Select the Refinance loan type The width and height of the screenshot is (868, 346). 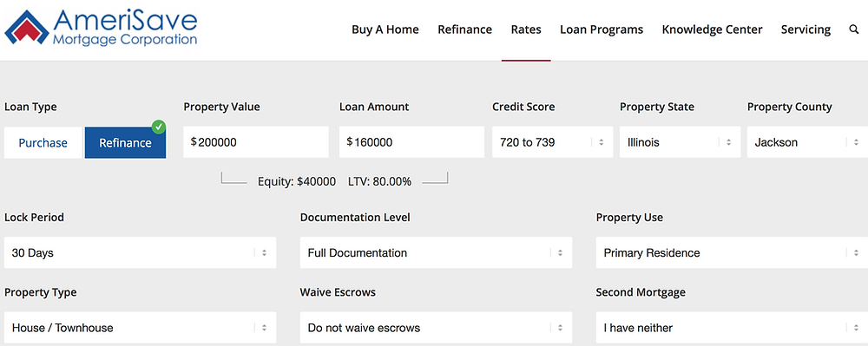(x=125, y=142)
